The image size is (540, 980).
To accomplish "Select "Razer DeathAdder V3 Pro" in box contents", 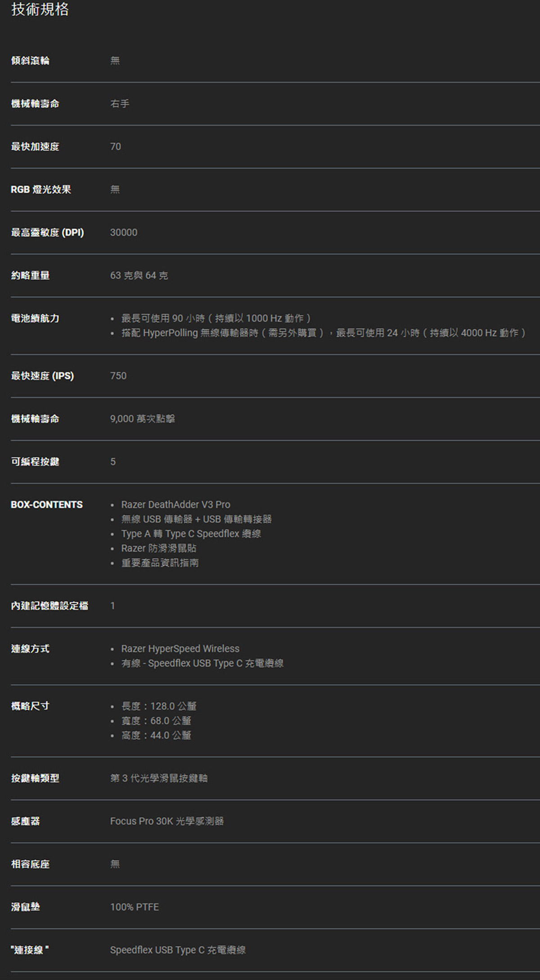I will pyautogui.click(x=175, y=505).
